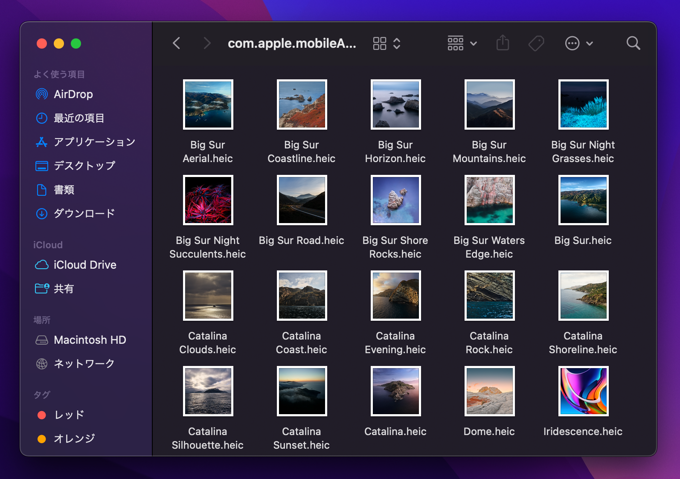Select the ネットワーク globe icon

(x=42, y=364)
